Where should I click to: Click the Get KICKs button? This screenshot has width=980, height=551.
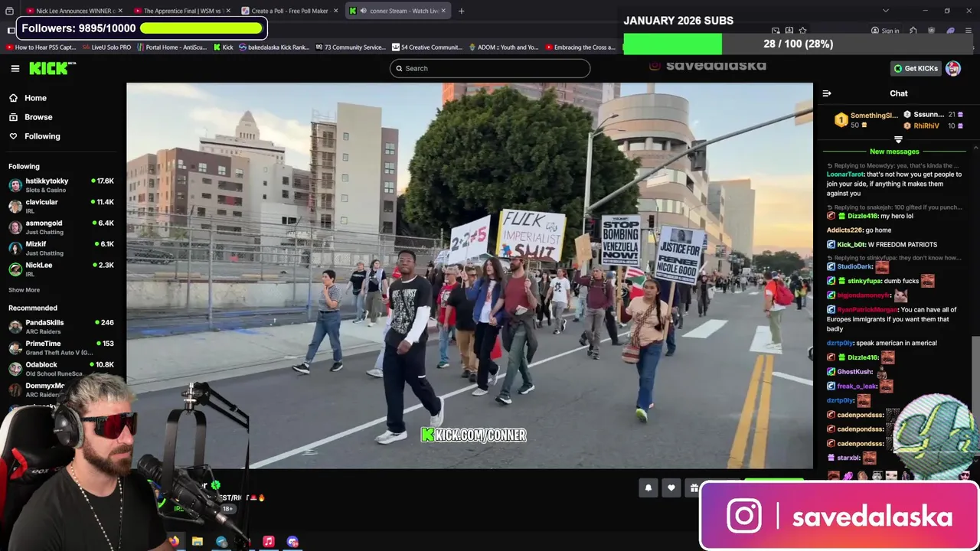916,68
